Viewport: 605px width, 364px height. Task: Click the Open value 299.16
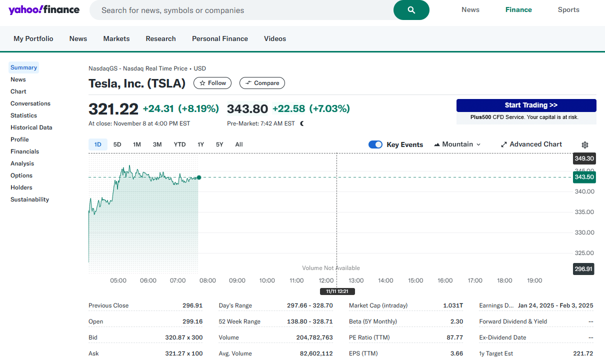pyautogui.click(x=192, y=321)
